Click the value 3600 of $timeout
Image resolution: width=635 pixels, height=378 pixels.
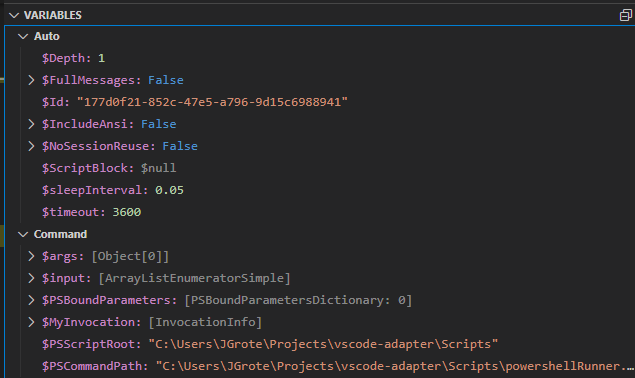pos(127,212)
